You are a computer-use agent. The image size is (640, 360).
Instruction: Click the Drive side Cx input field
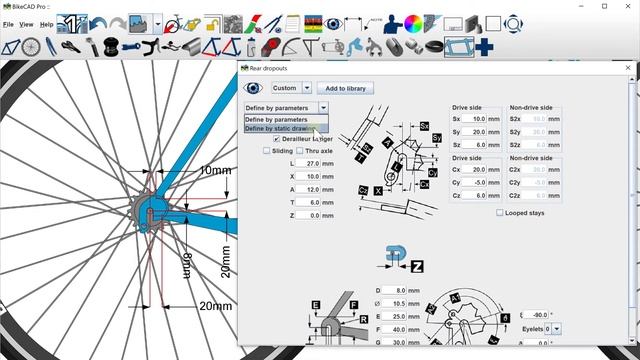click(474, 169)
